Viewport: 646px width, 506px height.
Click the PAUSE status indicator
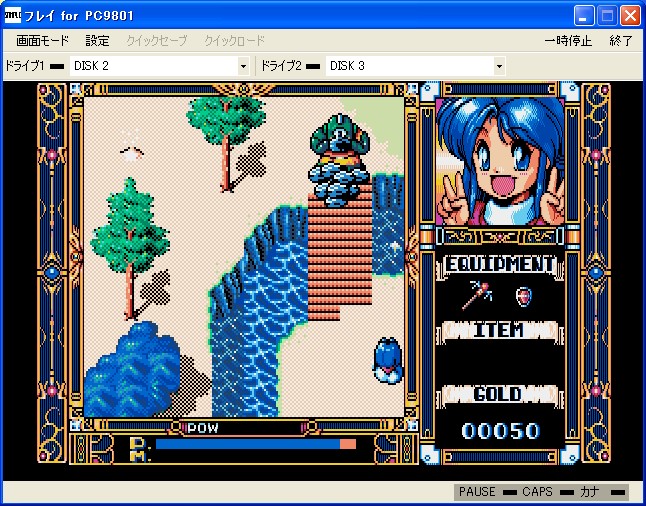[487, 492]
